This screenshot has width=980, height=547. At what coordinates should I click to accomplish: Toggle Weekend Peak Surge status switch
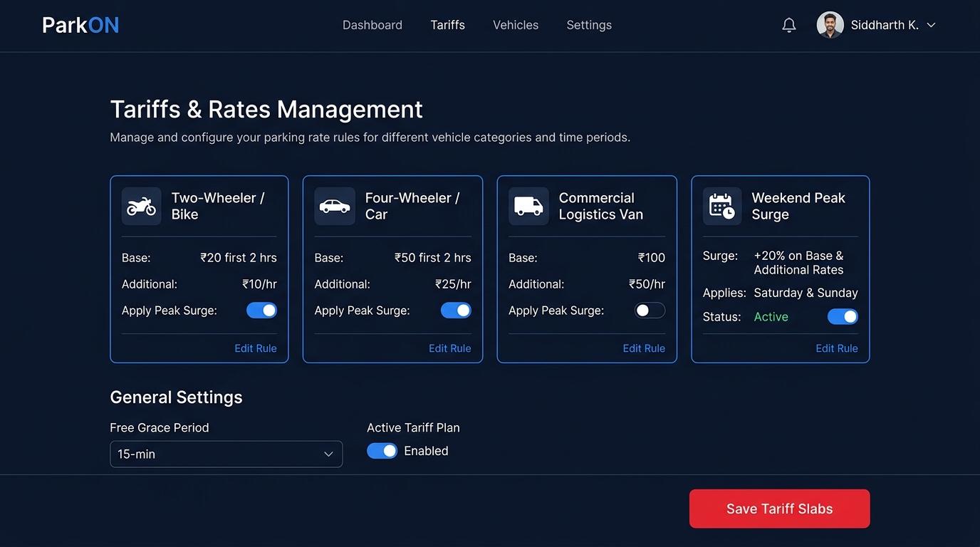pos(843,317)
